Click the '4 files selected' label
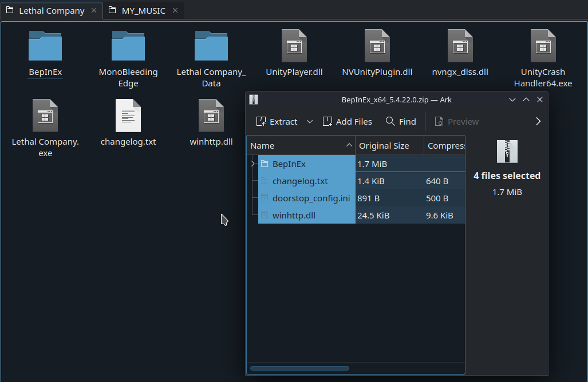Screen dimensions: 588x382 click(x=507, y=176)
